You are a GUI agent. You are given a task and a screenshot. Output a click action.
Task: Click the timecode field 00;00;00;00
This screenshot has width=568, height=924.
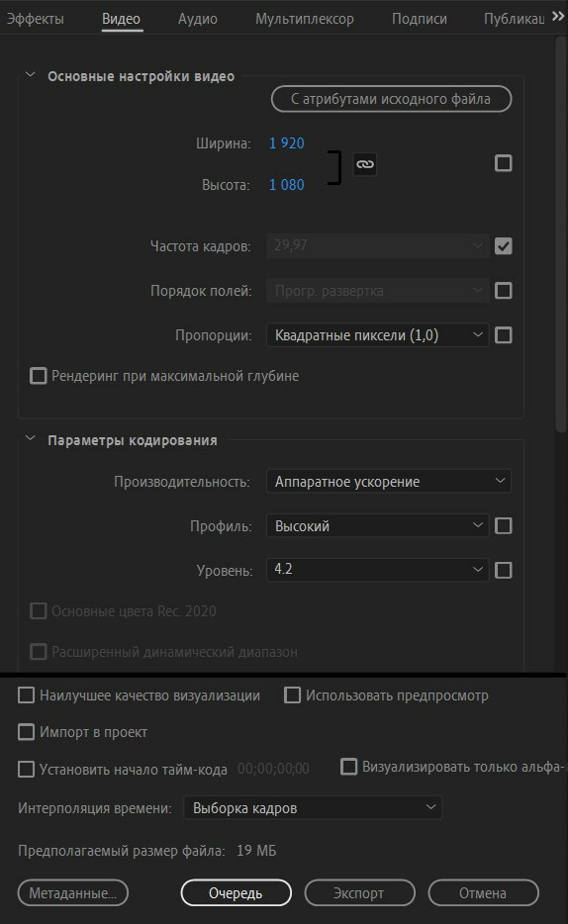(x=273, y=769)
